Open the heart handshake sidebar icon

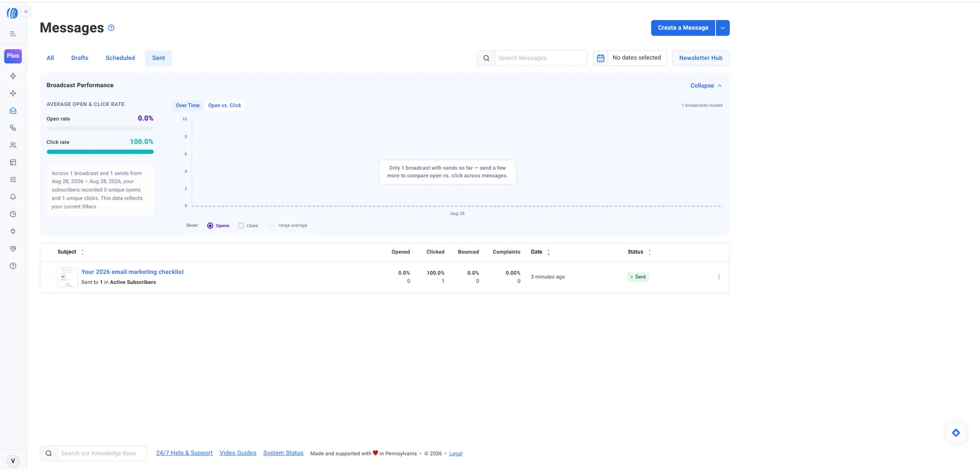point(13,249)
